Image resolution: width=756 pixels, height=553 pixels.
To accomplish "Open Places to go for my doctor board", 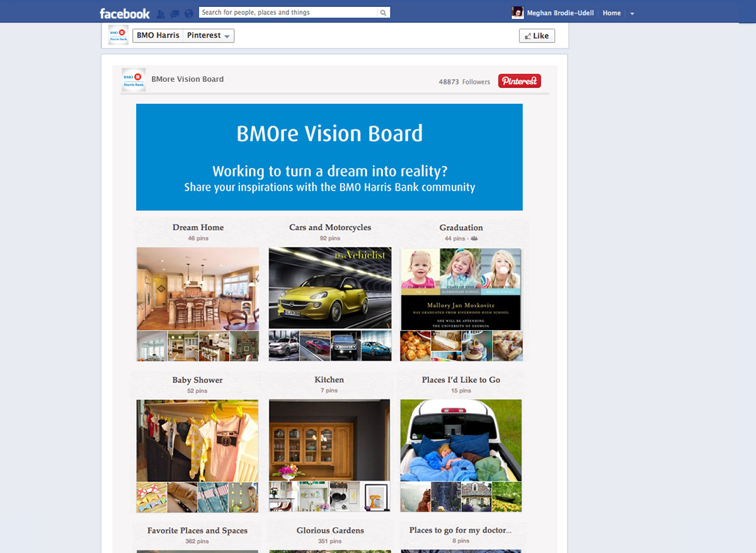I will pos(461,530).
